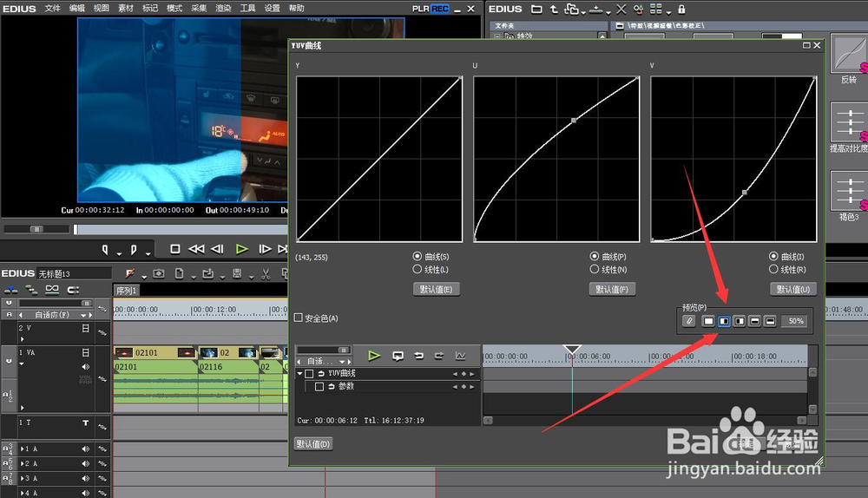Click the redo arrow in the YUV dialog toolbar
Screen dimensions: 868x498
point(439,356)
